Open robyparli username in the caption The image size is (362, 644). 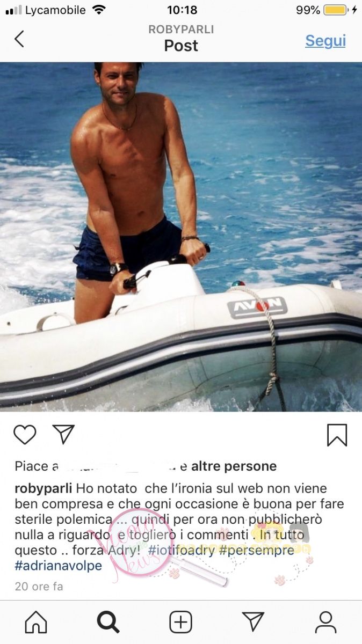[x=44, y=489]
